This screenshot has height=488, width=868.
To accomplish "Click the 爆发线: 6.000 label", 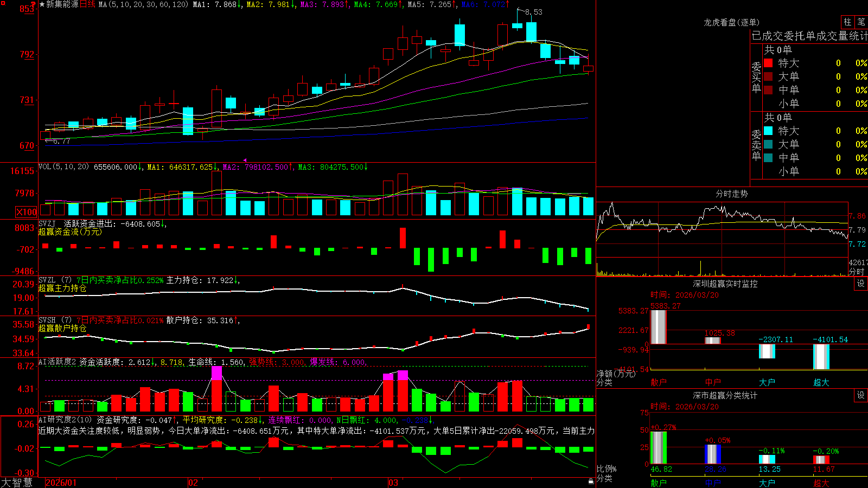I will (338, 362).
